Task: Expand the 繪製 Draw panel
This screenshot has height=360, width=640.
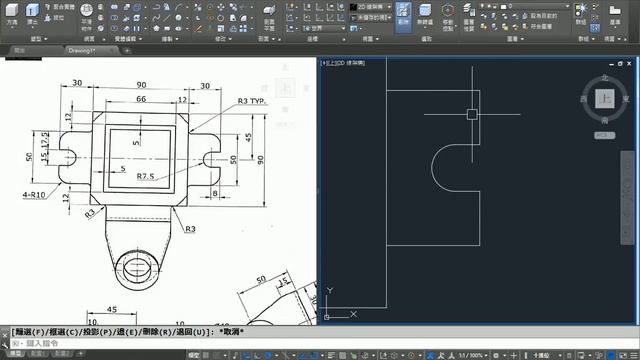Action: 170,39
